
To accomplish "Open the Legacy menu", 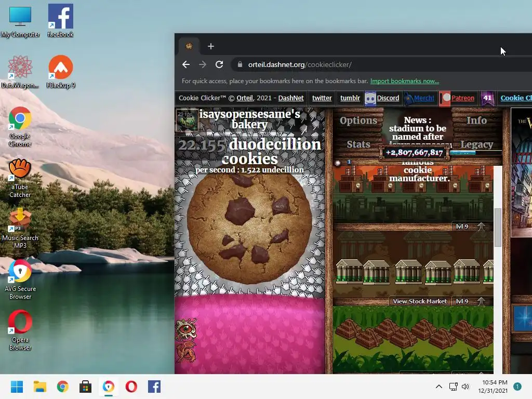I will coord(476,144).
